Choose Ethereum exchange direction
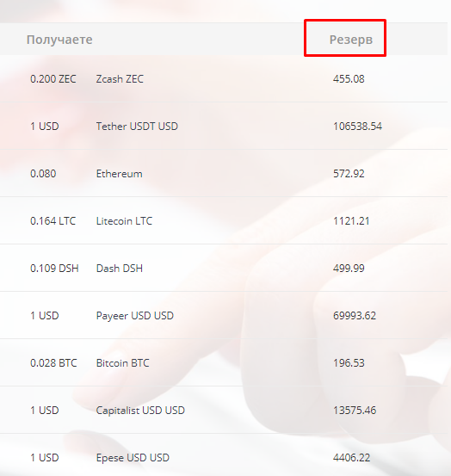Viewport: 451px width, 476px height. click(224, 173)
